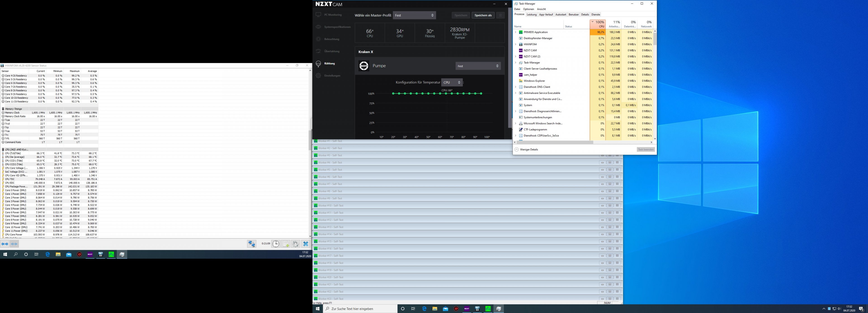The image size is (868, 313).
Task: Switch to the Leistung tab
Action: tap(531, 14)
